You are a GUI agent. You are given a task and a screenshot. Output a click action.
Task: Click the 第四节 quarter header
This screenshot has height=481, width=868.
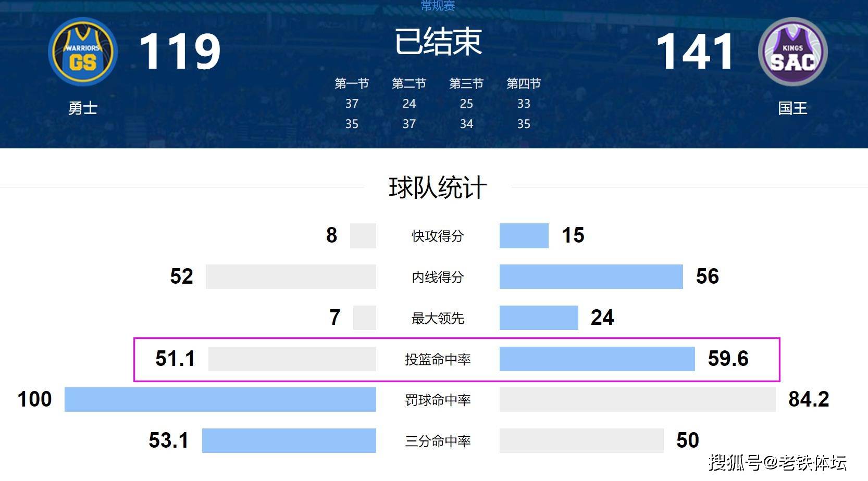pyautogui.click(x=524, y=83)
